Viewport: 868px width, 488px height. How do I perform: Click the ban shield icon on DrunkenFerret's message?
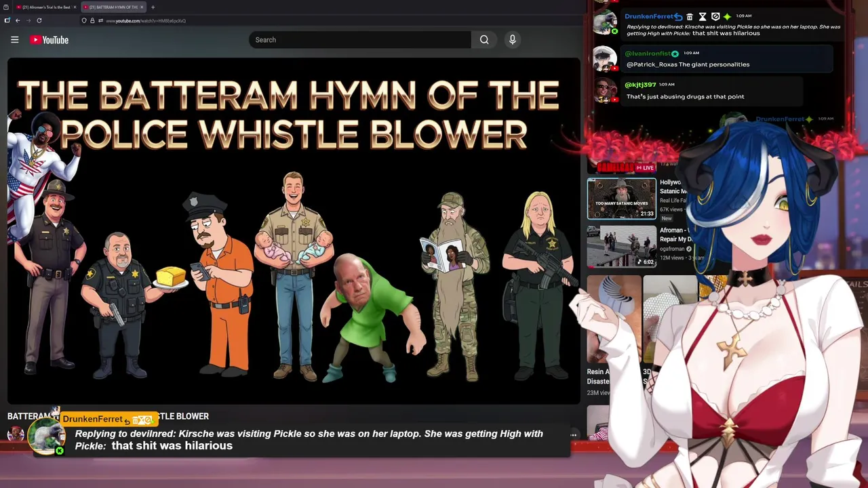tap(715, 16)
